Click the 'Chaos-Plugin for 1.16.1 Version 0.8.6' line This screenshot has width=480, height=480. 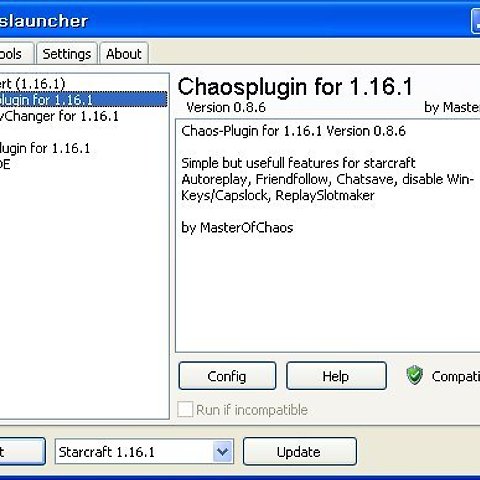pyautogui.click(x=293, y=131)
